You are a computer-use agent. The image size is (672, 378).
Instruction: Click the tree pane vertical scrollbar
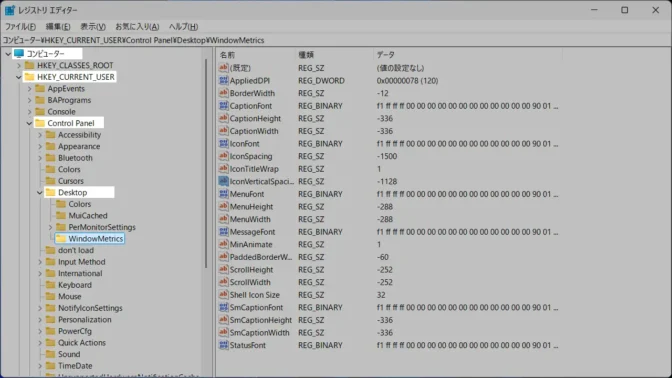coord(206,163)
